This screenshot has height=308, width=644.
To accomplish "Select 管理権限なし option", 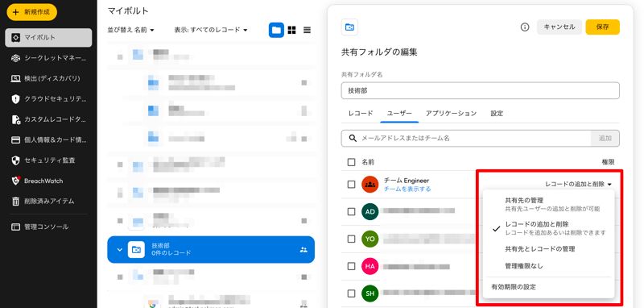I will [548, 266].
